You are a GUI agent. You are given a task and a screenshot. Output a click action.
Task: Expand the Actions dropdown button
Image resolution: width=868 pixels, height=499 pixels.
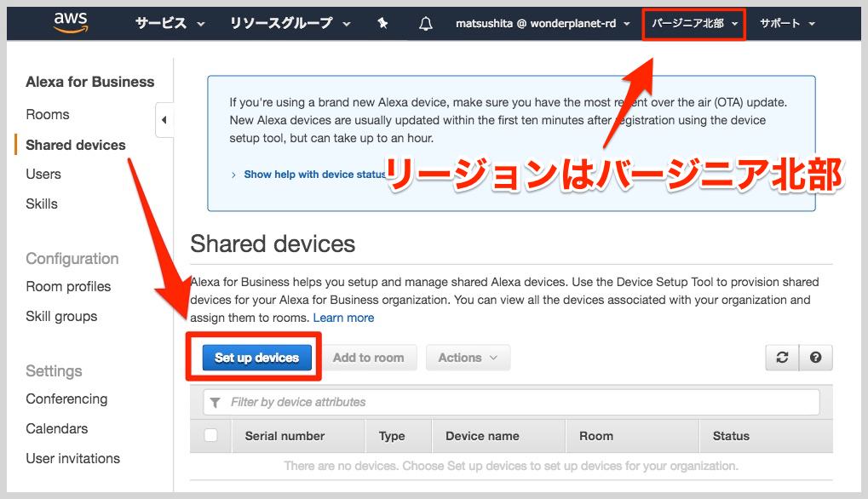(x=468, y=358)
